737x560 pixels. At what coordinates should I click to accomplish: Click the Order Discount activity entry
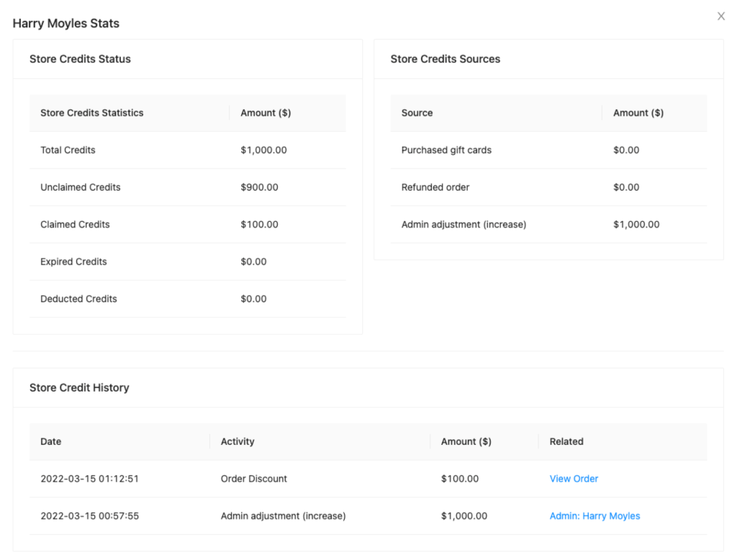tap(253, 479)
